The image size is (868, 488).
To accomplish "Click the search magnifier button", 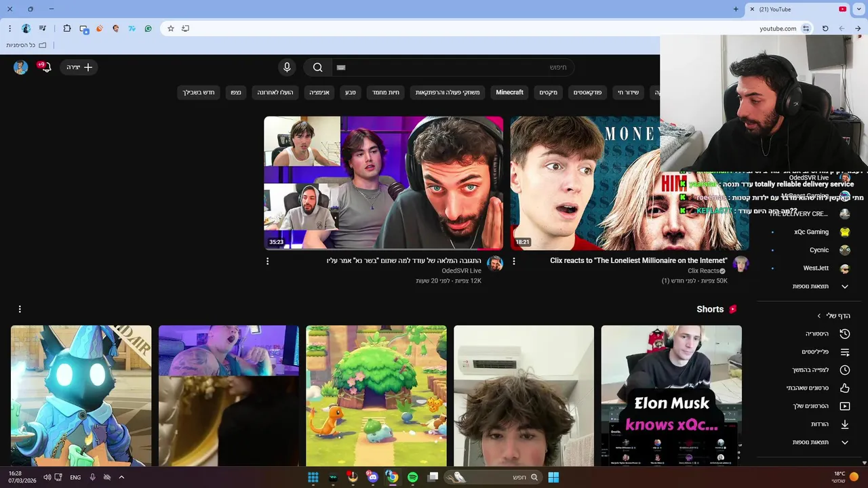I will (317, 67).
